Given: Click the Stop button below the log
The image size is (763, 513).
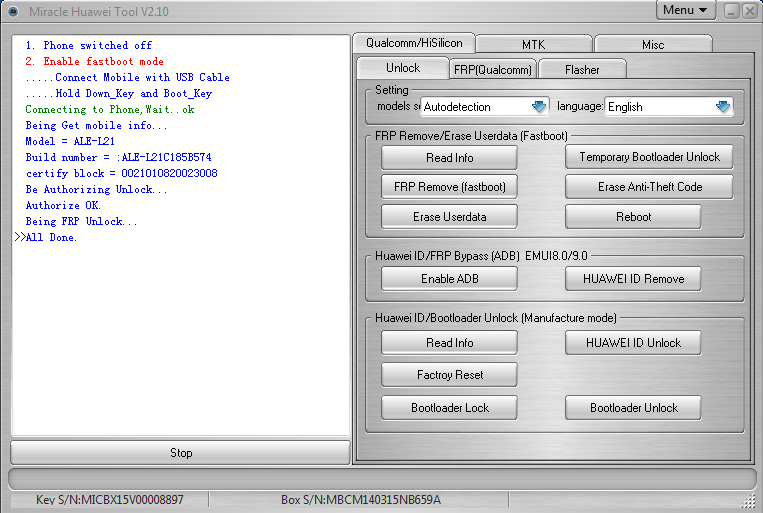Looking at the screenshot, I should coord(181,453).
